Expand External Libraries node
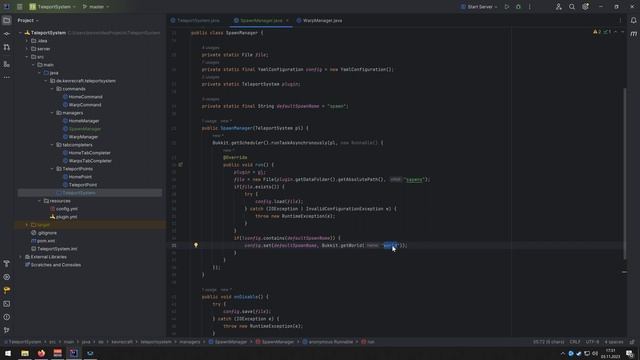Screen dimensions: 640x360 (x=20, y=257)
